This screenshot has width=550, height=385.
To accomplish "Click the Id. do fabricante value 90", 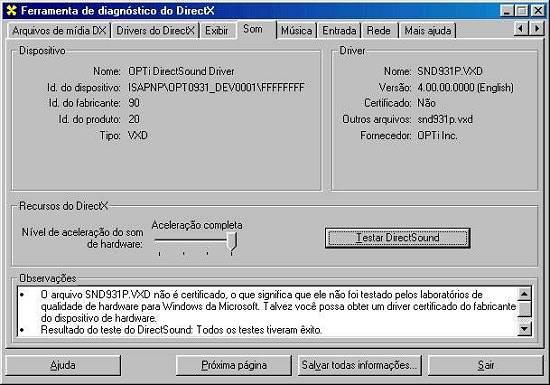I will 134,103.
